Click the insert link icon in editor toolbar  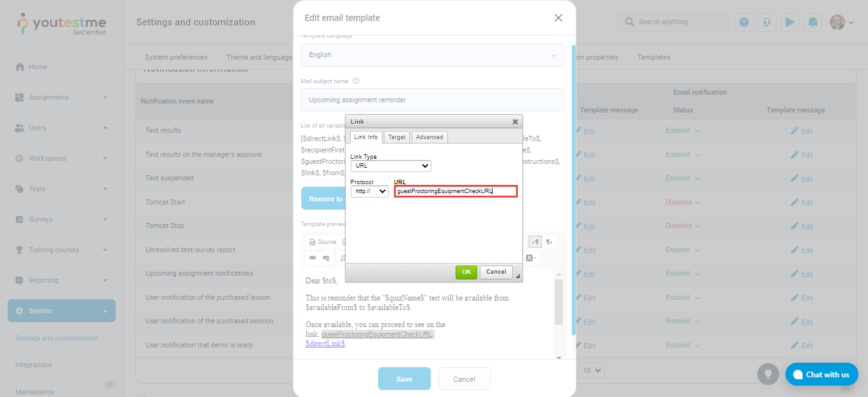[x=313, y=258]
